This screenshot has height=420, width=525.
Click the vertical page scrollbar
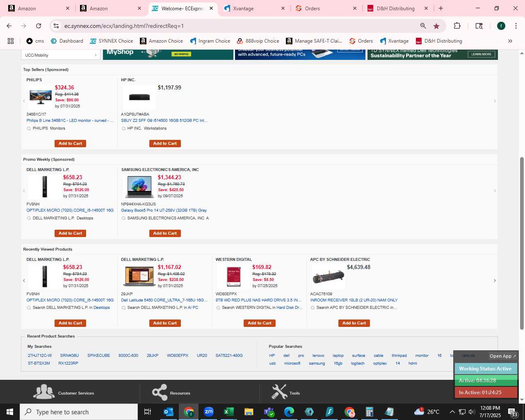pos(522,243)
